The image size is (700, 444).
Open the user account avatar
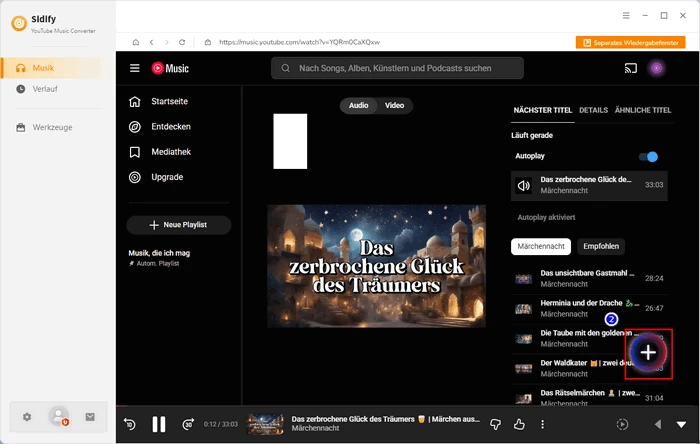(58, 416)
